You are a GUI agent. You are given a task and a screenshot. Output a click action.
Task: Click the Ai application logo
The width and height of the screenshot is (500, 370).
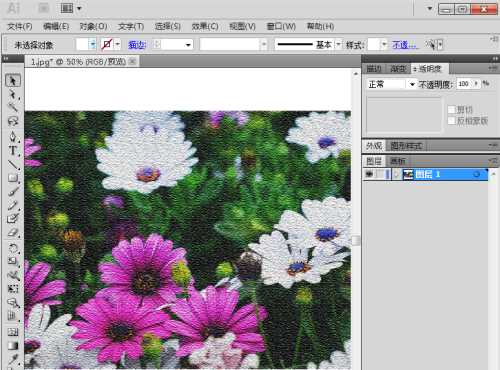coord(13,8)
